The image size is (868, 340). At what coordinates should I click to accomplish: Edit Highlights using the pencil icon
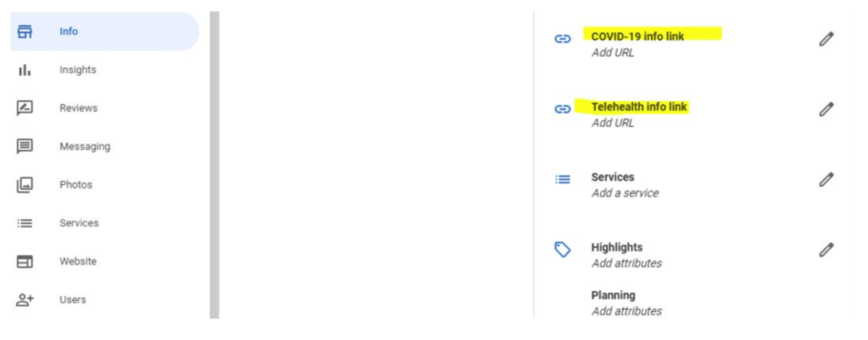pos(826,250)
